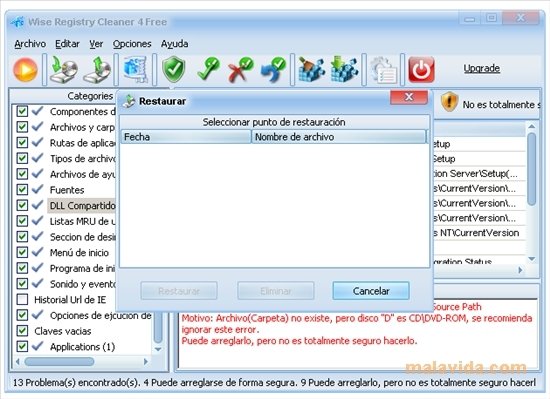This screenshot has height=399, width=550.
Task: Click the restore registry disk icon
Action: click(97, 70)
